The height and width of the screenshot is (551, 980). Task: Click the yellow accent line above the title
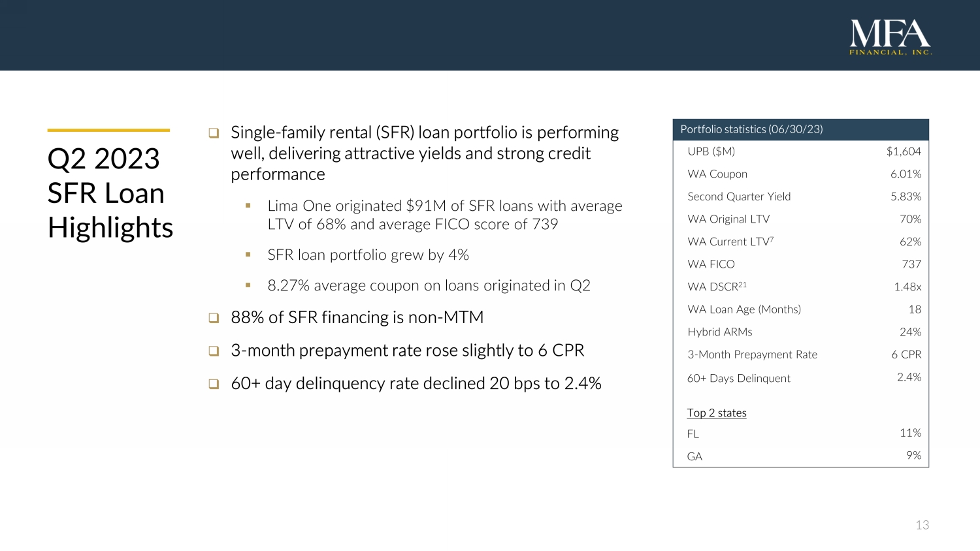tap(108, 131)
